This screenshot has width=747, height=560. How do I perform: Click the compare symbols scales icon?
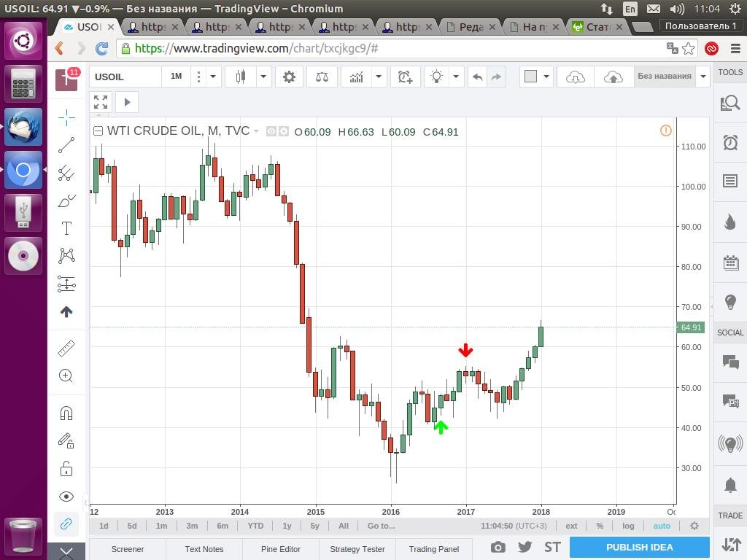coord(322,77)
